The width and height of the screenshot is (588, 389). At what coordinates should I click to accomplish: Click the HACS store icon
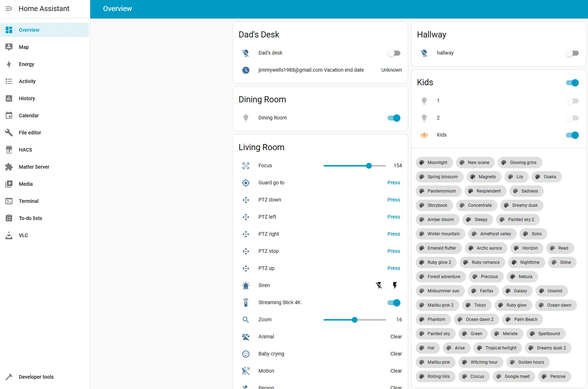[x=9, y=150]
